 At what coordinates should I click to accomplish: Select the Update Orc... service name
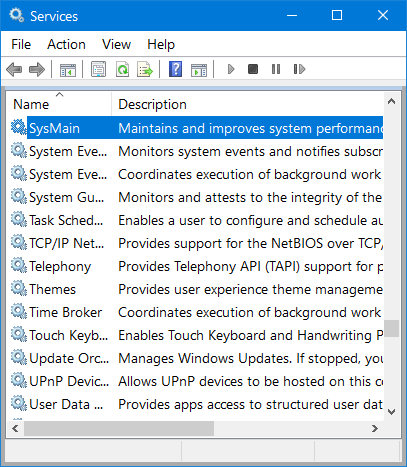pyautogui.click(x=69, y=358)
